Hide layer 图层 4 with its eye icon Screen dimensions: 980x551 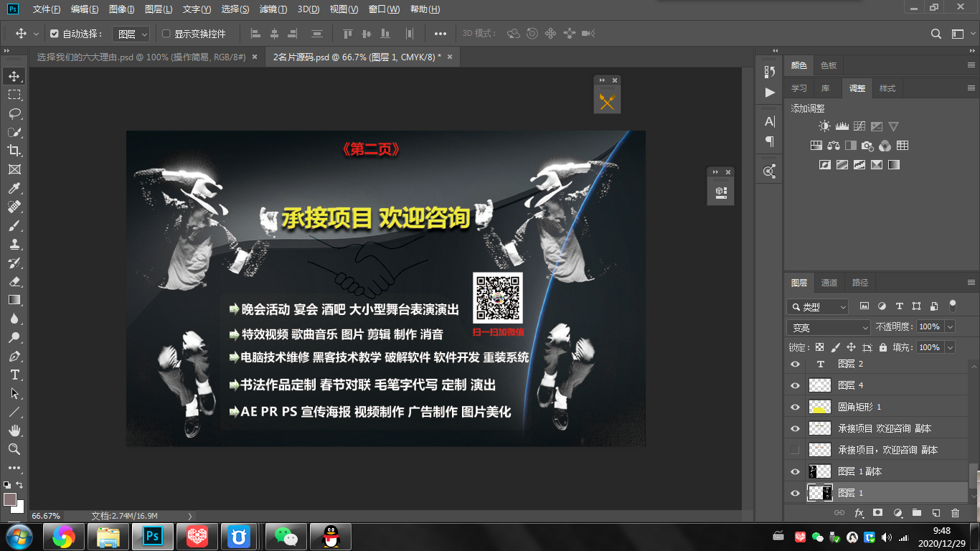click(x=795, y=385)
